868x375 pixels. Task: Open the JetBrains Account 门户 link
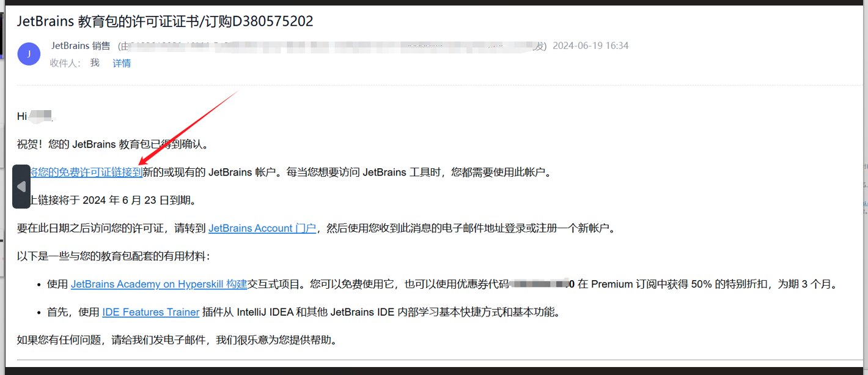(262, 228)
